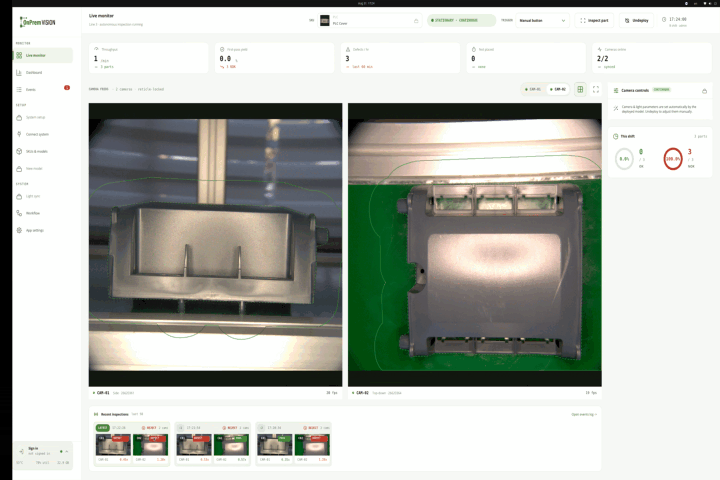The image size is (720, 480).
Task: Click the Undeploy button
Action: click(x=637, y=21)
